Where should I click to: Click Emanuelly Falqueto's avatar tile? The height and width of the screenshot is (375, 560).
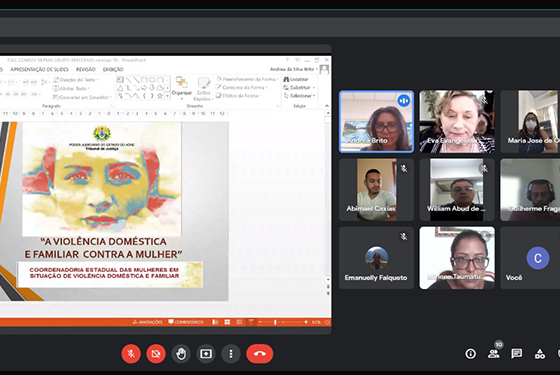tap(376, 258)
